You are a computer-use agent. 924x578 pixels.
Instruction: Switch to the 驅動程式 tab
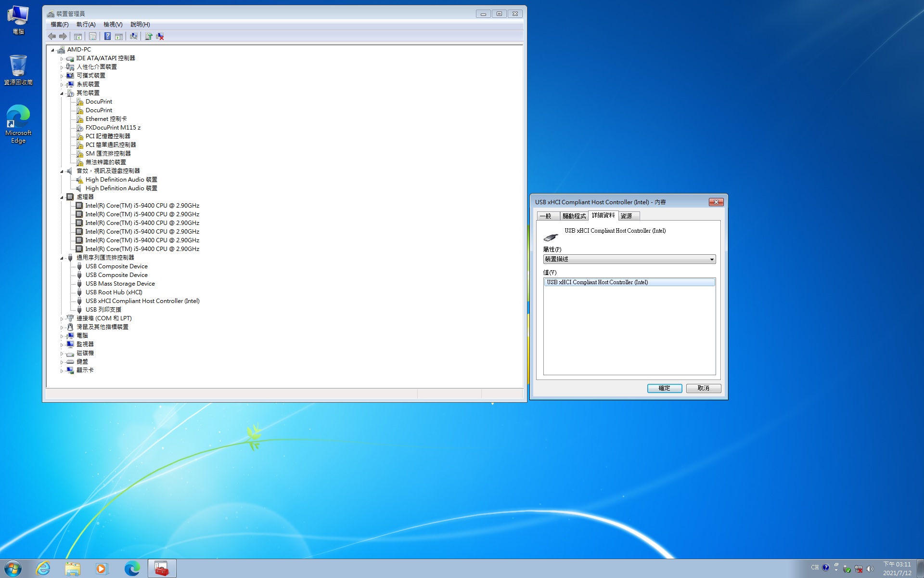(x=574, y=216)
